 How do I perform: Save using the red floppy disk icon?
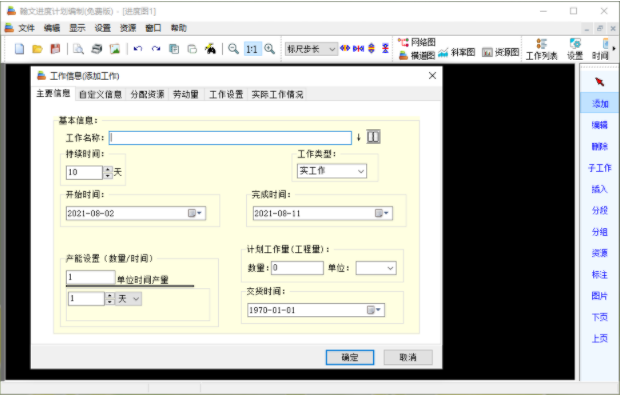55,49
